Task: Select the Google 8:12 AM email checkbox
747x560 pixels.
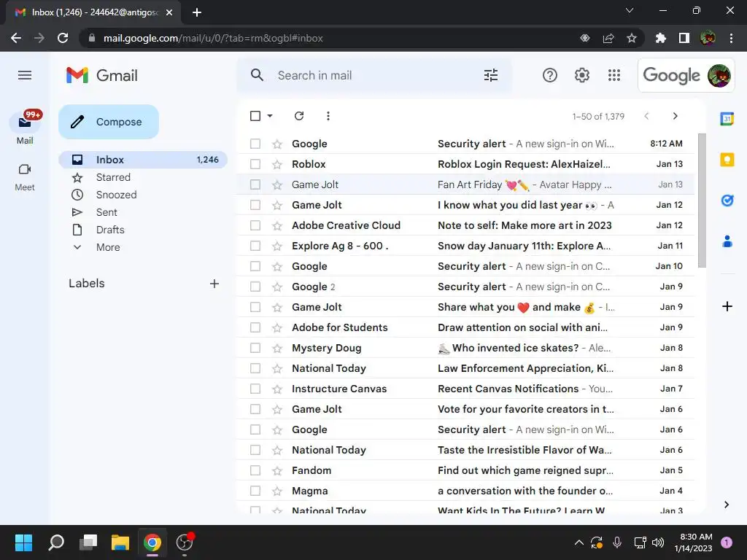Action: [255, 144]
